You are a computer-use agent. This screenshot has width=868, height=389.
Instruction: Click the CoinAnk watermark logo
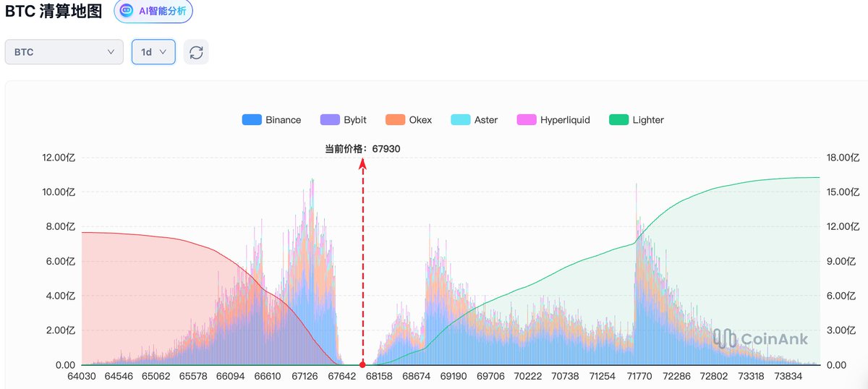pyautogui.click(x=759, y=338)
